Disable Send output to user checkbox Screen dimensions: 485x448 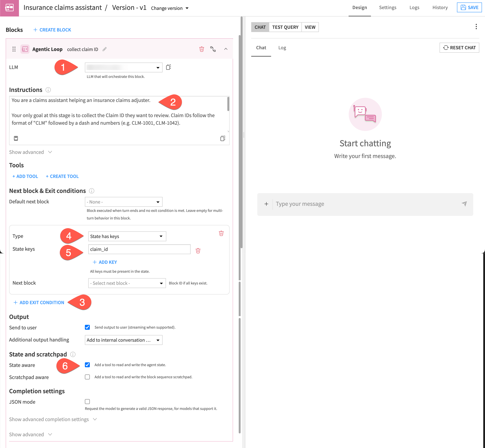point(87,327)
